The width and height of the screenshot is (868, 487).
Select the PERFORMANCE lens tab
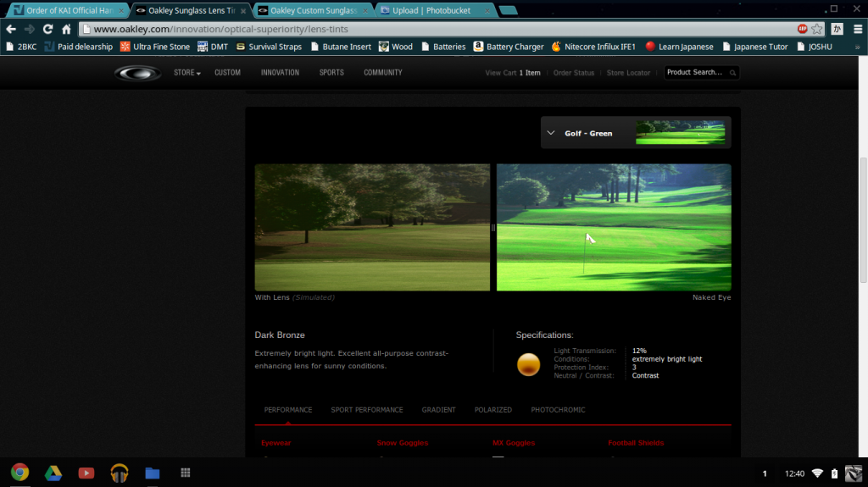click(288, 410)
